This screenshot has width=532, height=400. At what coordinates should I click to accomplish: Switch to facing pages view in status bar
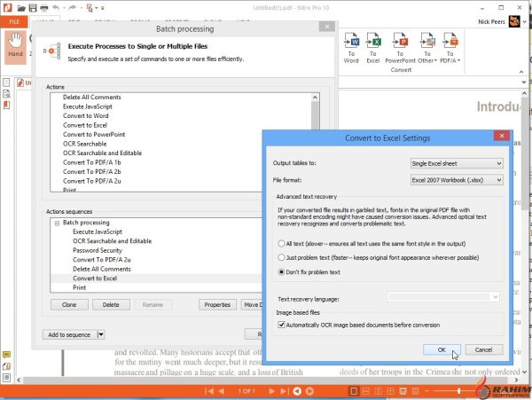coord(378,391)
